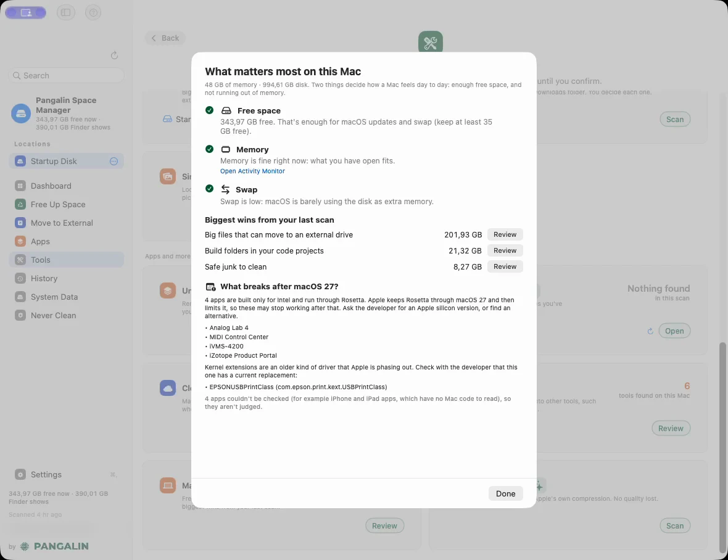
Task: Select the Startup Disk location
Action: pyautogui.click(x=67, y=162)
